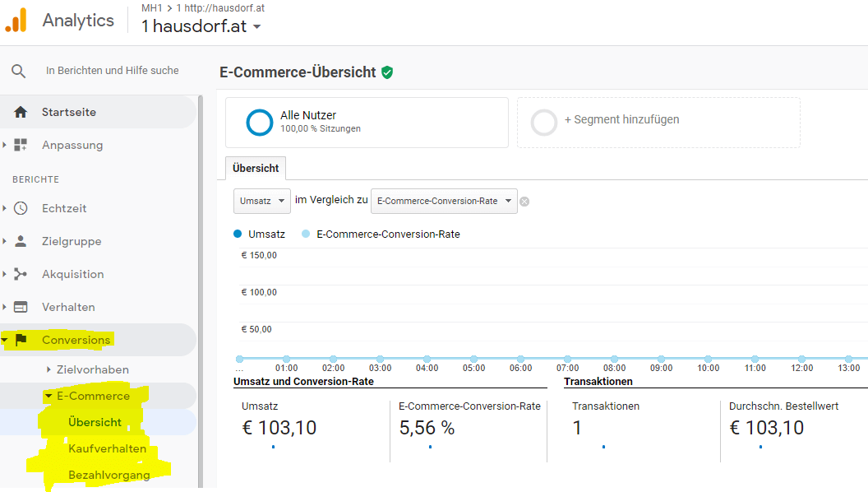Click Segment hinzufügen to add a segment
The width and height of the screenshot is (868, 492).
[x=621, y=120]
